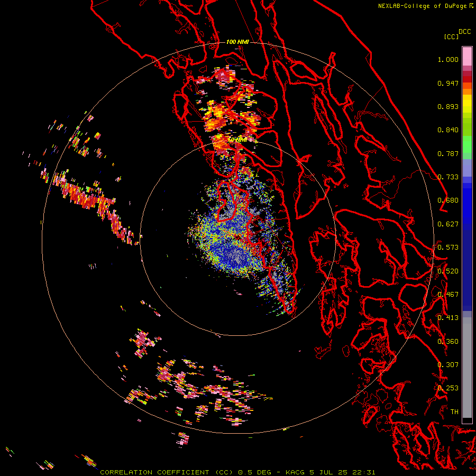Click the 0.893 legend value
Image resolution: width=476 pixels, height=476 pixels.
coord(448,106)
